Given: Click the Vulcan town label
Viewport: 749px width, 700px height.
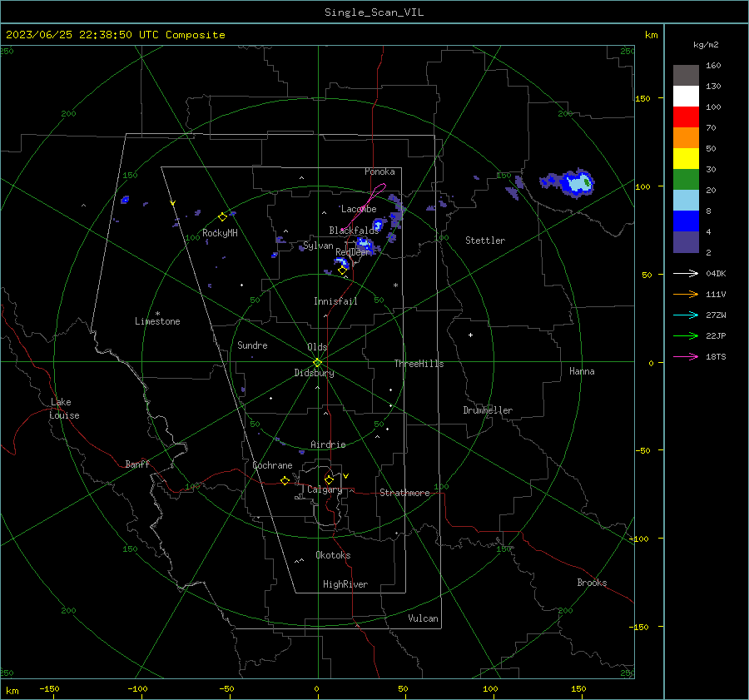Looking at the screenshot, I should pyautogui.click(x=423, y=618).
